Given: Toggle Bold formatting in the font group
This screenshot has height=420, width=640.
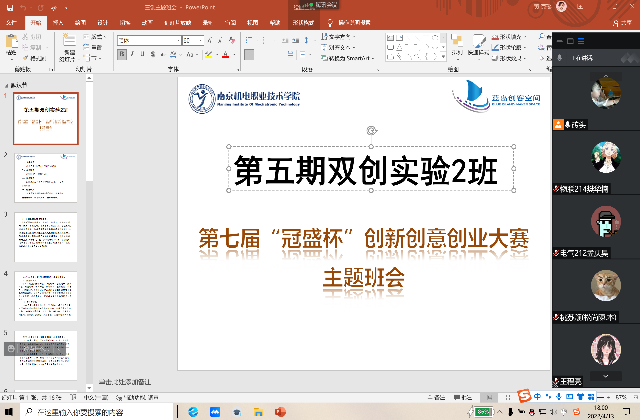Looking at the screenshot, I should click(x=121, y=54).
